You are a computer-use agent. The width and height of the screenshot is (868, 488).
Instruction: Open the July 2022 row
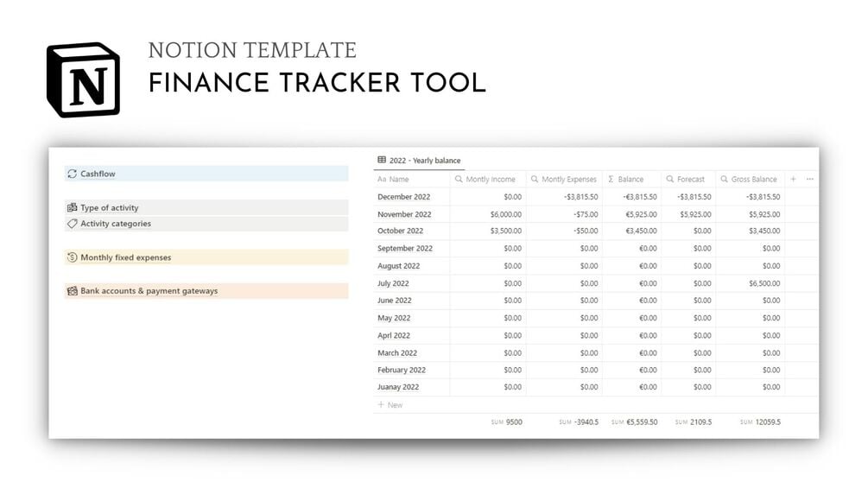[393, 283]
